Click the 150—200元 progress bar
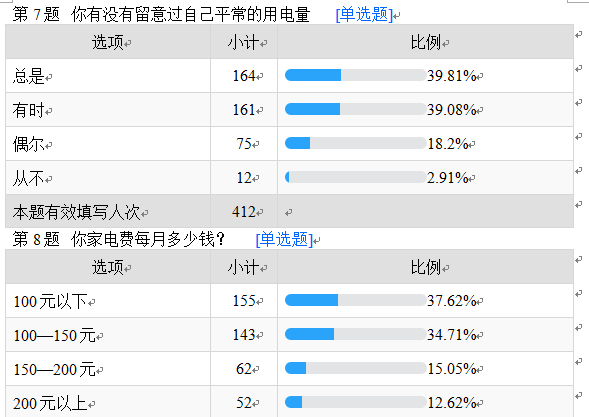Viewport: 589px width, 417px height. tap(355, 368)
